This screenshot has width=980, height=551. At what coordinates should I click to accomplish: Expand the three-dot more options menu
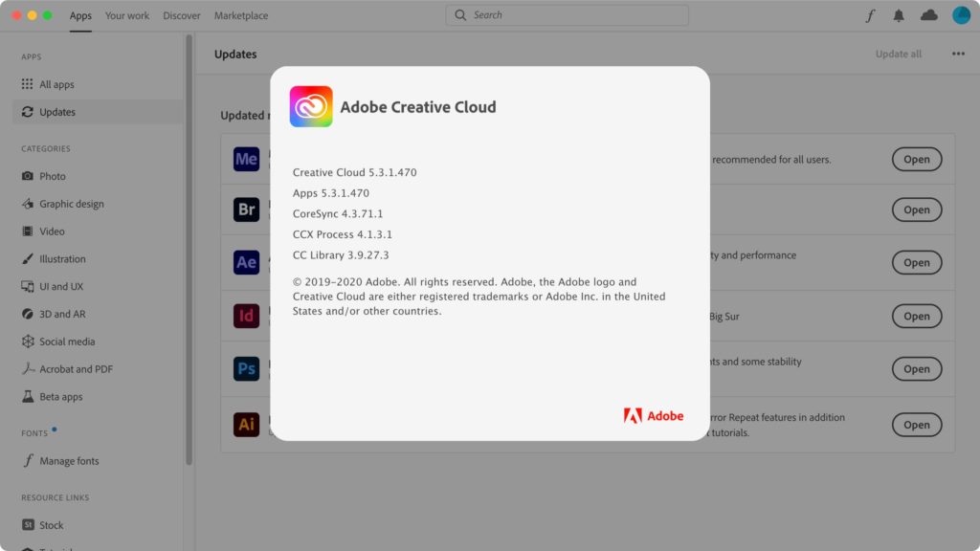(x=958, y=55)
